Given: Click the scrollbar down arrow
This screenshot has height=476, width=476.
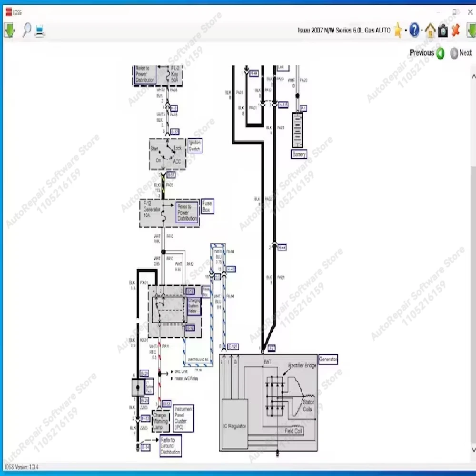Looking at the screenshot, I should (x=473, y=449).
